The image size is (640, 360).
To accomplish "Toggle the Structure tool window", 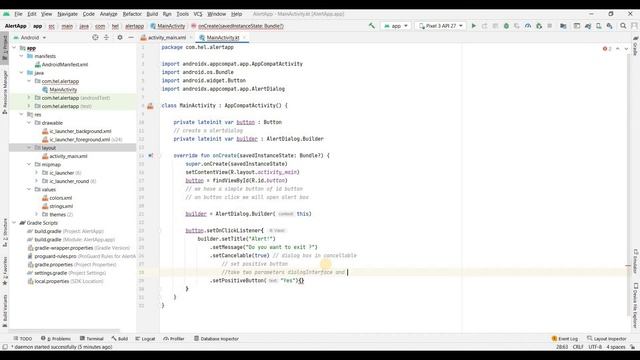I will (5, 233).
